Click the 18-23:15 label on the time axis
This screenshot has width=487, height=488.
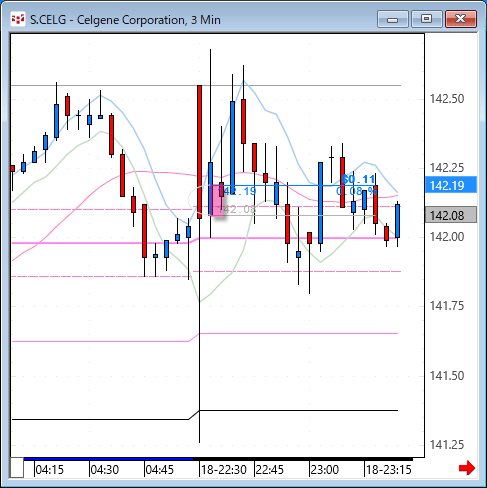click(x=389, y=470)
